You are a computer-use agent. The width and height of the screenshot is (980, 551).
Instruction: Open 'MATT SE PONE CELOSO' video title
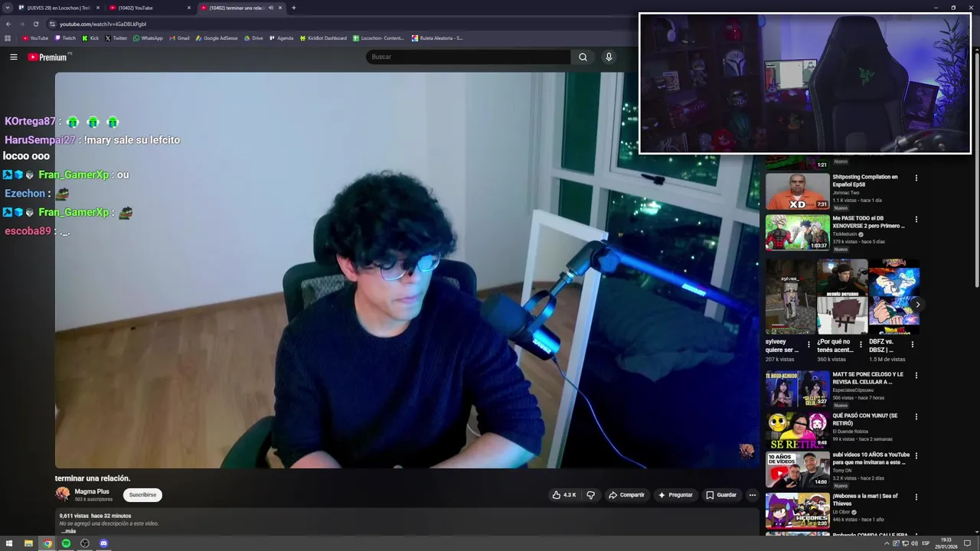868,378
